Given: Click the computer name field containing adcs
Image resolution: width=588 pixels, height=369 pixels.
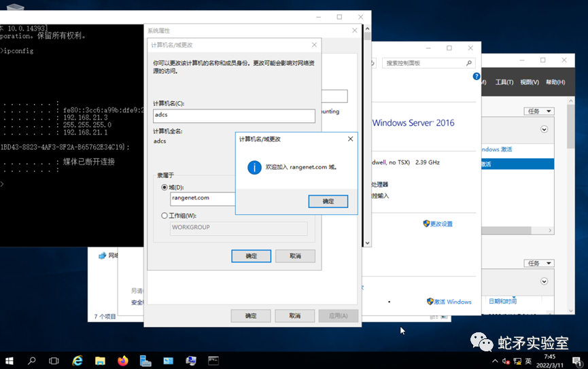Looking at the screenshot, I should pos(234,116).
